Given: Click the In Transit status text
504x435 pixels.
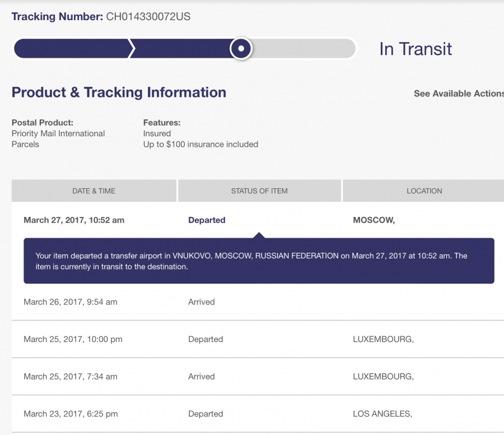Looking at the screenshot, I should [x=416, y=49].
